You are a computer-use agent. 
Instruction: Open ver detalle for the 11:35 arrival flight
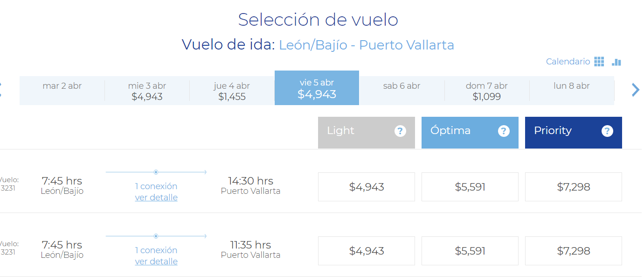coord(156,261)
